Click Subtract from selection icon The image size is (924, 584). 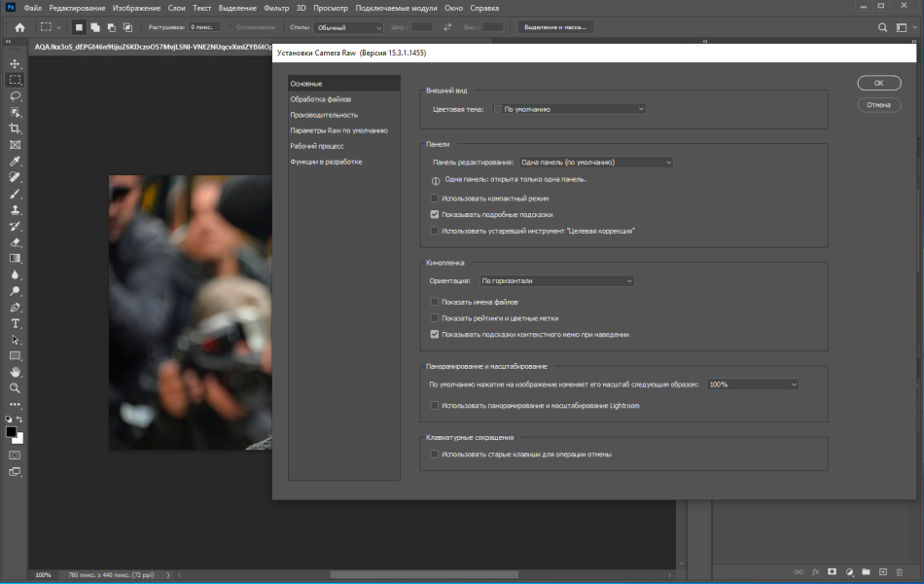point(112,27)
